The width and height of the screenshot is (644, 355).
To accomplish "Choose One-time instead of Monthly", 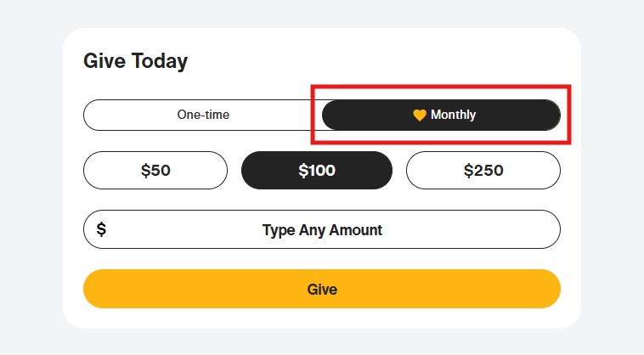I will click(x=202, y=115).
